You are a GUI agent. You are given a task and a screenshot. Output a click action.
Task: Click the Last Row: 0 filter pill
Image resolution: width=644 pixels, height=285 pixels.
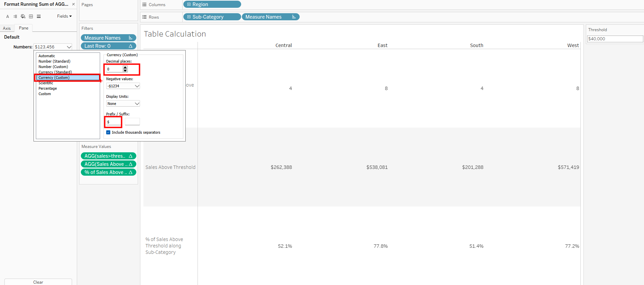pos(109,46)
